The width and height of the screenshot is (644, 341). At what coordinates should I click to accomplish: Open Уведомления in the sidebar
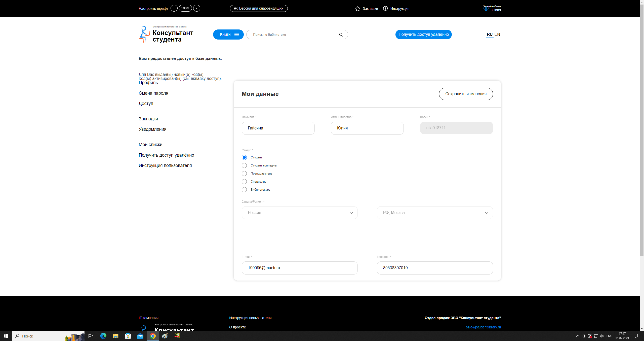pyautogui.click(x=152, y=129)
